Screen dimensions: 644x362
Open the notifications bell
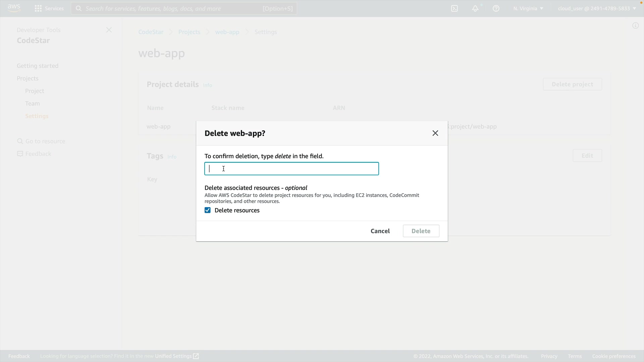pos(475,8)
